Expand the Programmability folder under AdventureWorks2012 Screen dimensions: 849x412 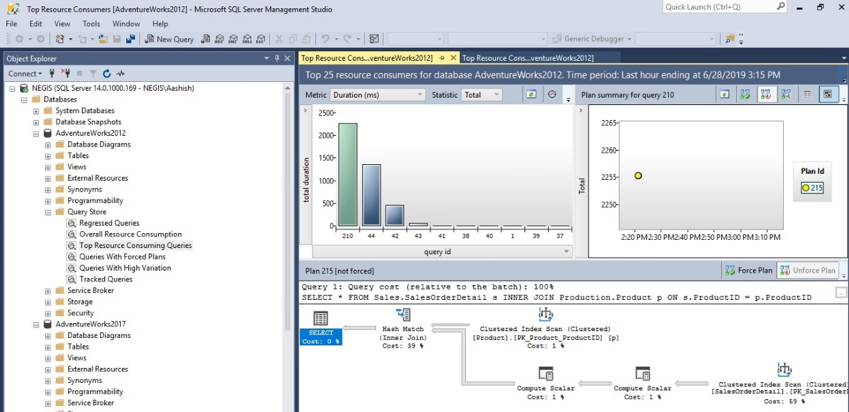pyautogui.click(x=48, y=201)
